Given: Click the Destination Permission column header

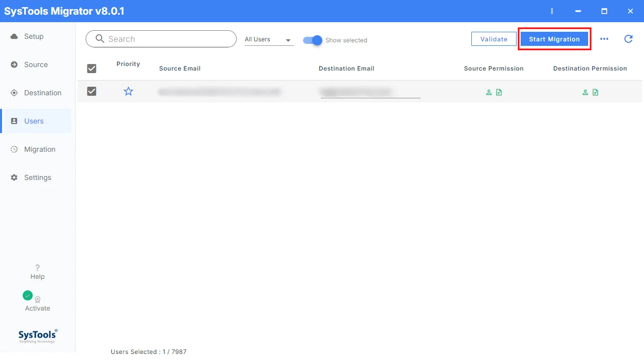Looking at the screenshot, I should [590, 69].
